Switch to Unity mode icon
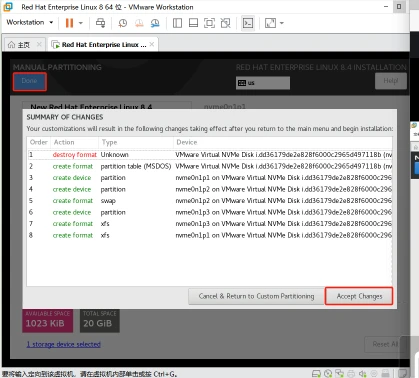Screen dimensions: 419x378 click(x=226, y=23)
